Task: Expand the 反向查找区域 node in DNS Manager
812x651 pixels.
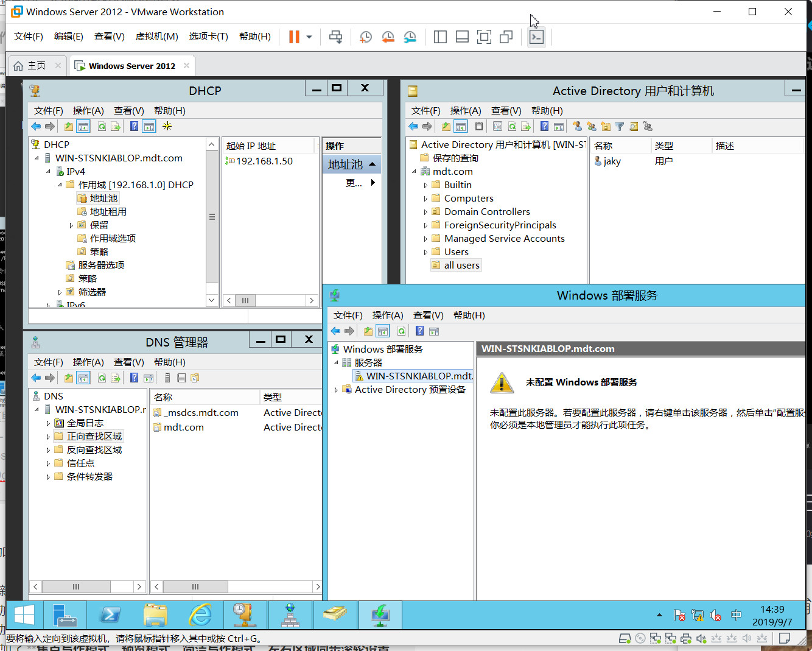Action: click(x=49, y=449)
